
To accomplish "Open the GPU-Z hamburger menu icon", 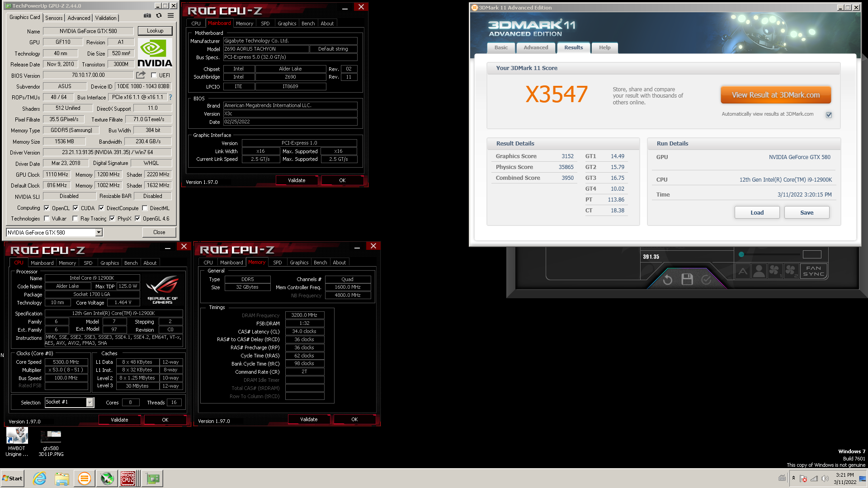I will tap(171, 16).
